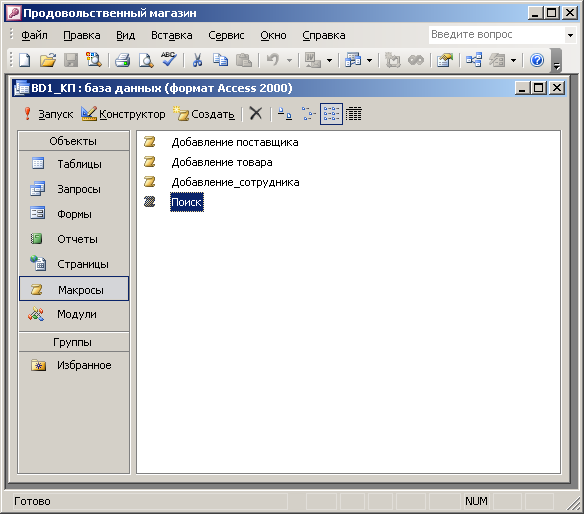Image resolution: width=584 pixels, height=514 pixels.
Task: Click the New Object toolbar icon
Action: point(497,60)
